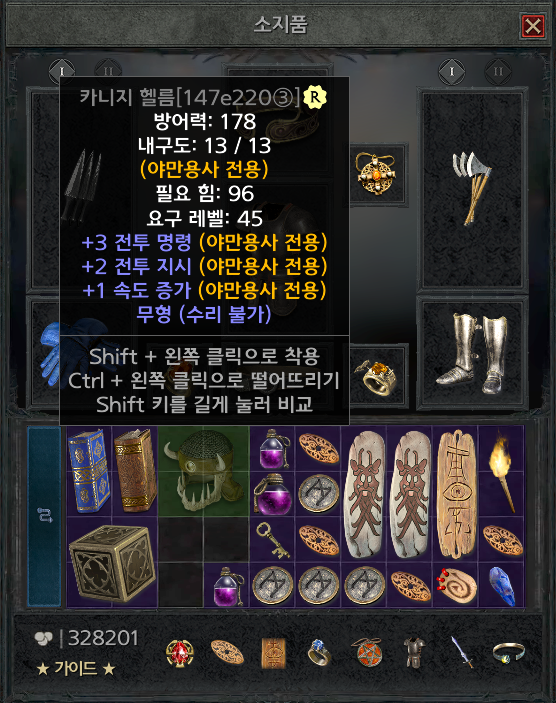Toggle the teal inventory swap bar
The height and width of the screenshot is (703, 556).
click(44, 516)
